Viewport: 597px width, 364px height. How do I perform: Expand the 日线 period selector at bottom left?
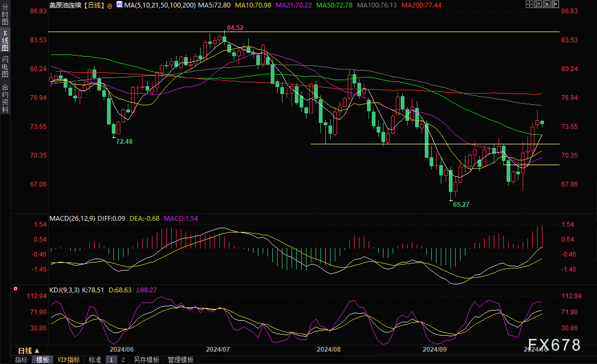[28, 351]
